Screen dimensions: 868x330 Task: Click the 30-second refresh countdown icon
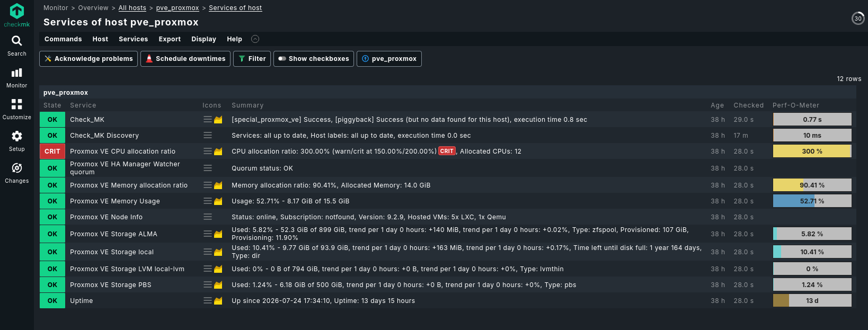[x=858, y=19]
